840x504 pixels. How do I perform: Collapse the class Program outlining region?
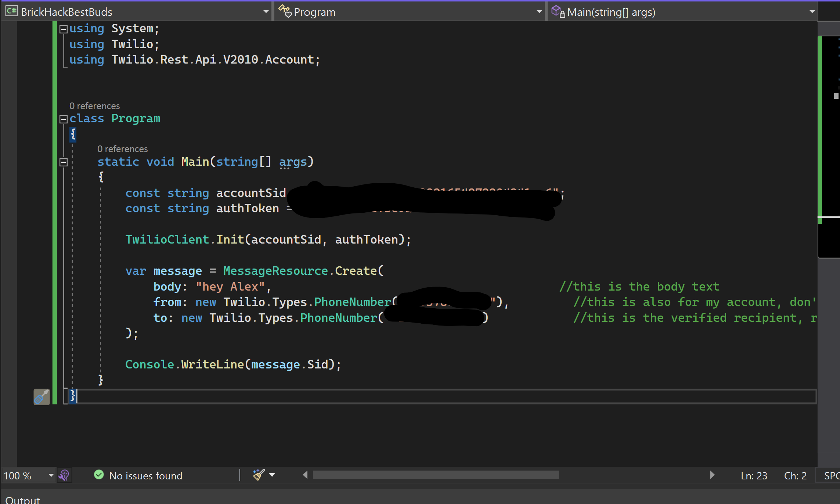click(63, 119)
